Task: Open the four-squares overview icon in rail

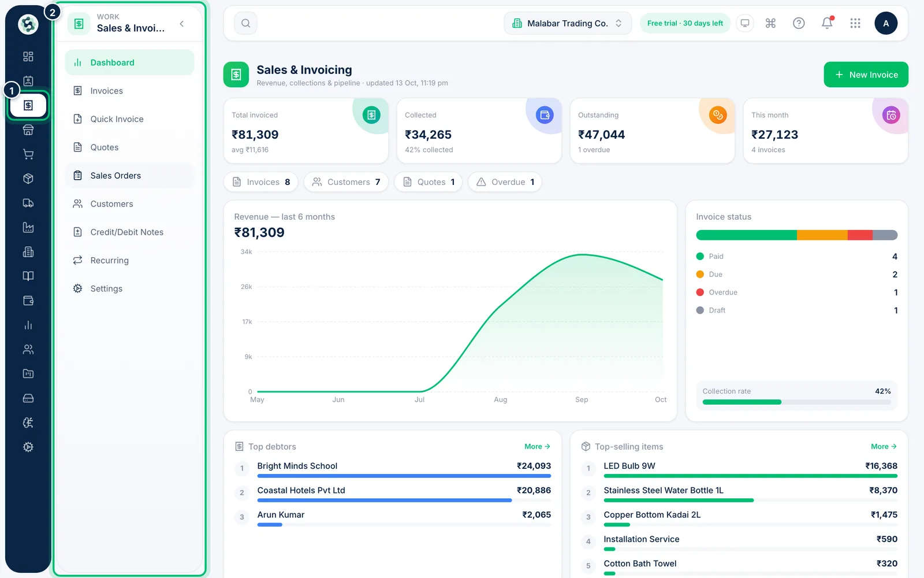Action: coord(28,57)
